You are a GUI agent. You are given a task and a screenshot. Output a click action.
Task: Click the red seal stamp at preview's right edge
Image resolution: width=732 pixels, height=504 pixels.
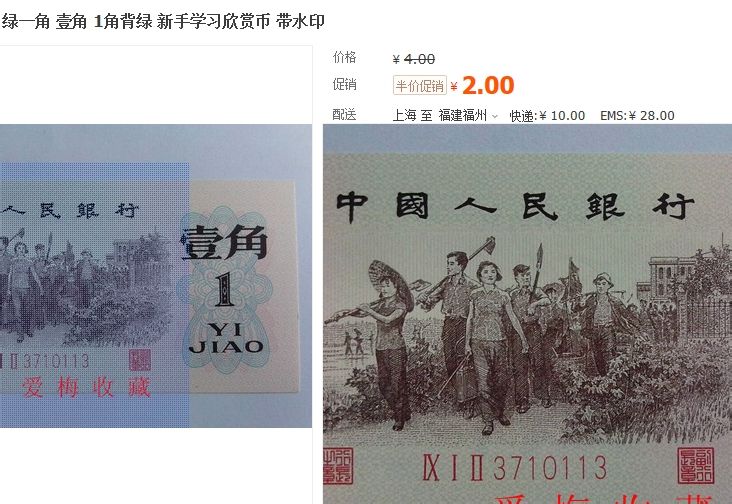point(695,465)
